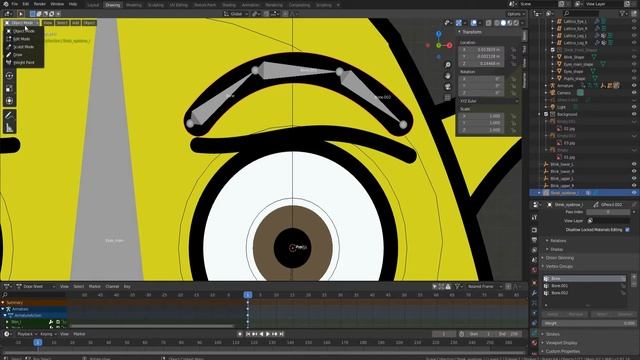Choose Object Mode entry in the open list
The image size is (640, 360).
click(23, 31)
